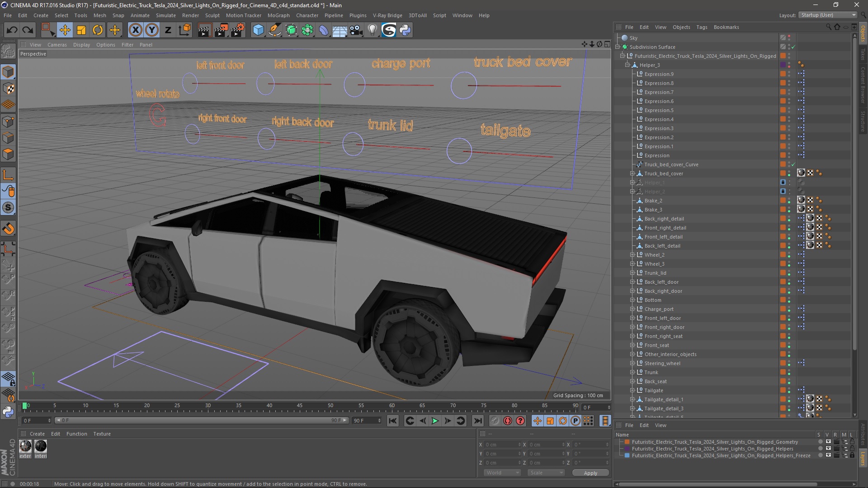Viewport: 868px width, 488px height.
Task: Click the end frame 90 F field
Action: point(367,420)
